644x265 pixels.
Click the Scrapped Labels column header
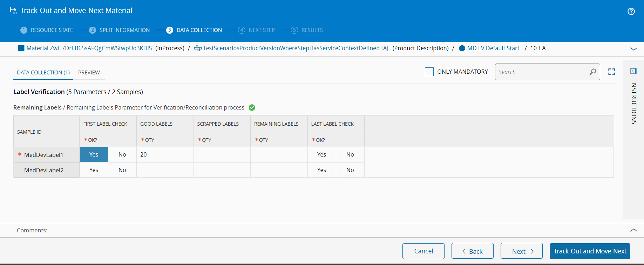click(222, 124)
